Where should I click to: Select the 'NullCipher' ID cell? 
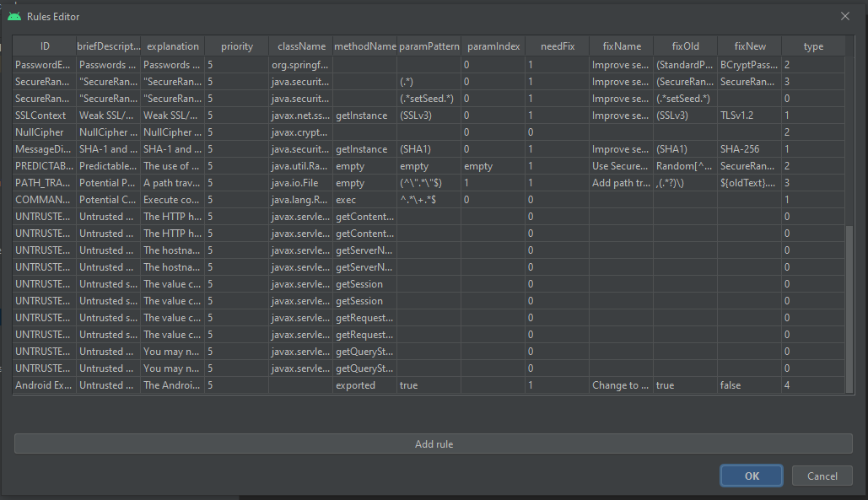[x=45, y=132]
